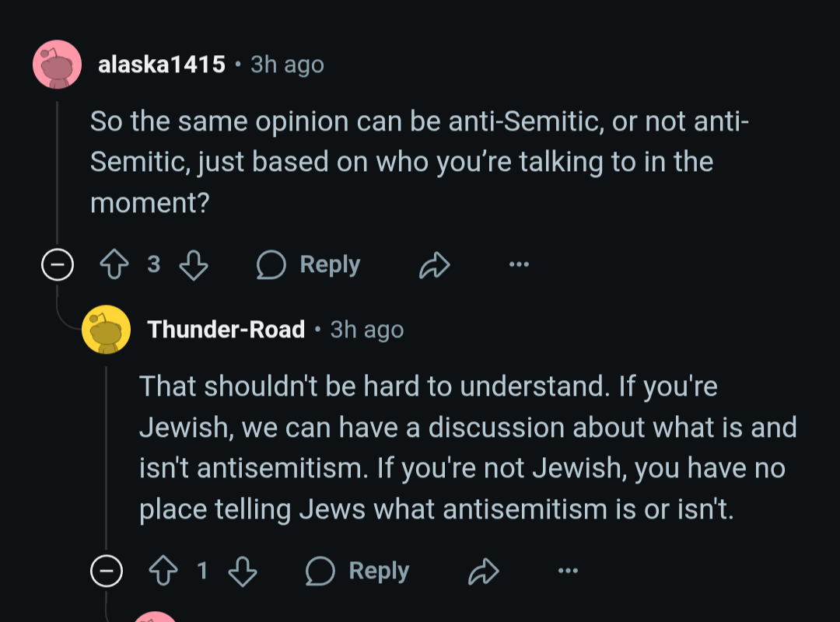Open alaska1415's user profile
840x622 pixels.
pos(162,65)
